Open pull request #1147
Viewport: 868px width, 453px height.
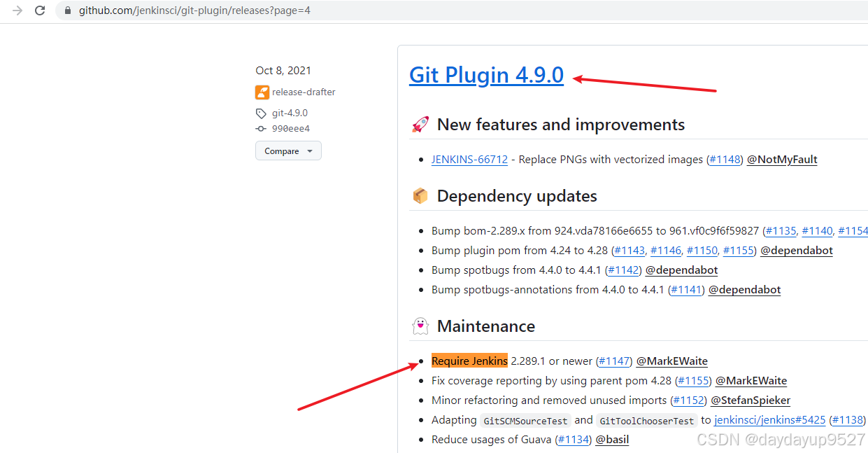tap(614, 361)
